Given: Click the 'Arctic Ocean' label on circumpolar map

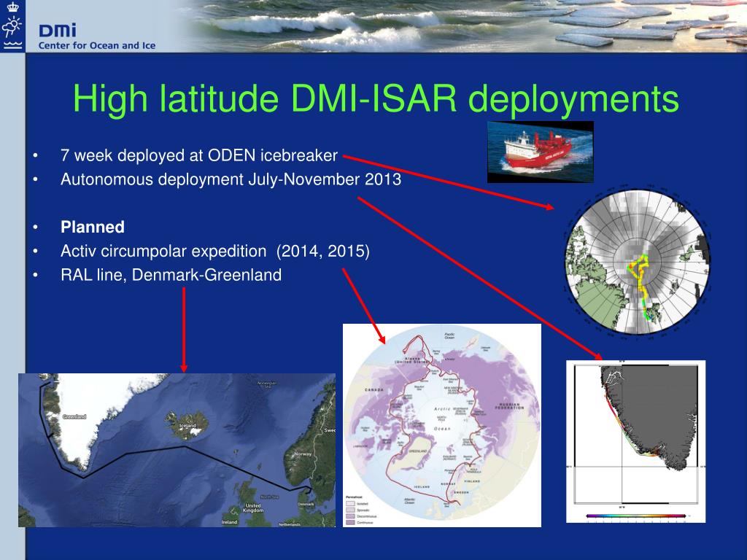Looking at the screenshot, I should click(442, 419).
